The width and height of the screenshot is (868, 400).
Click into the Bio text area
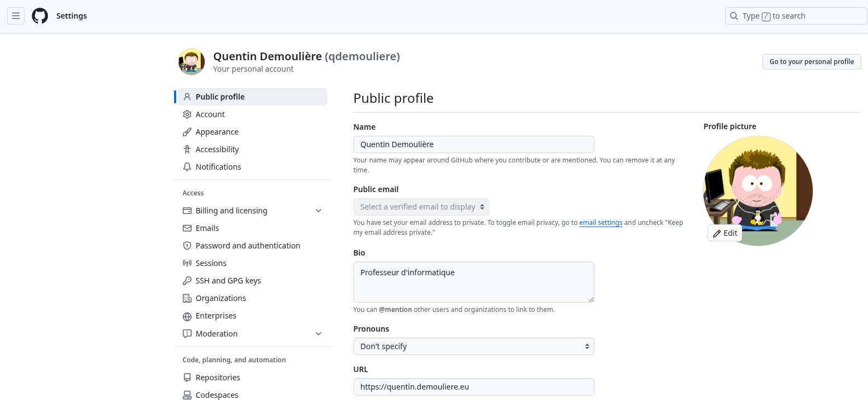(x=473, y=282)
